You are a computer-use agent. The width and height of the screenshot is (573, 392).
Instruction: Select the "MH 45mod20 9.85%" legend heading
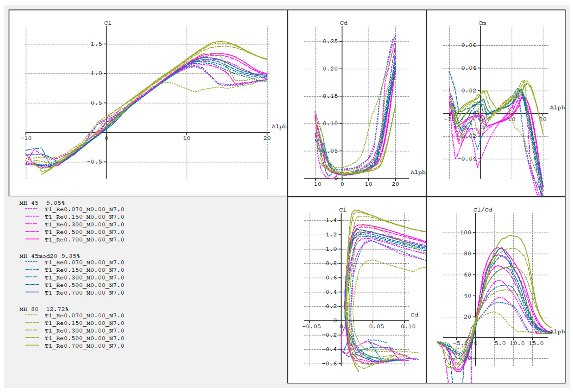tap(50, 256)
